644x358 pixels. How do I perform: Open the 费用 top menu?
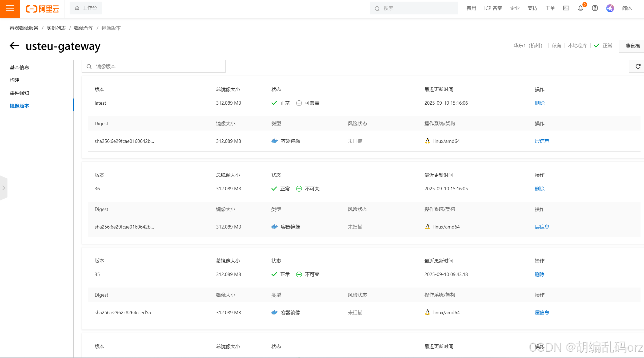point(471,8)
